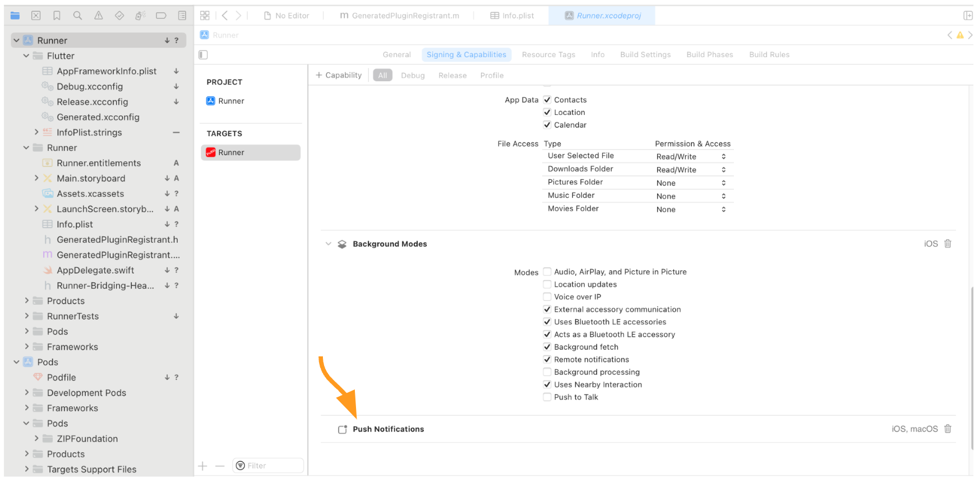Image resolution: width=980 pixels, height=483 pixels.
Task: Open the Source Control navigator icon
Action: 36,16
